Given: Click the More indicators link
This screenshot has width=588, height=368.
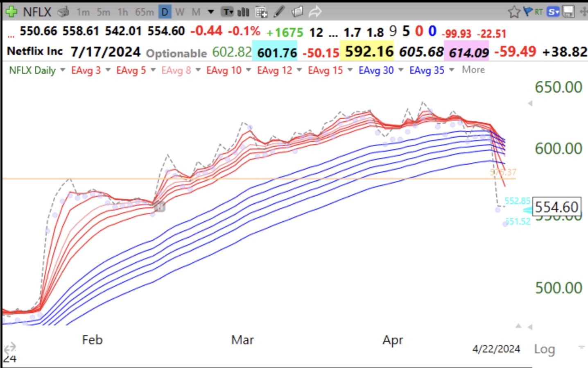Looking at the screenshot, I should tap(473, 70).
